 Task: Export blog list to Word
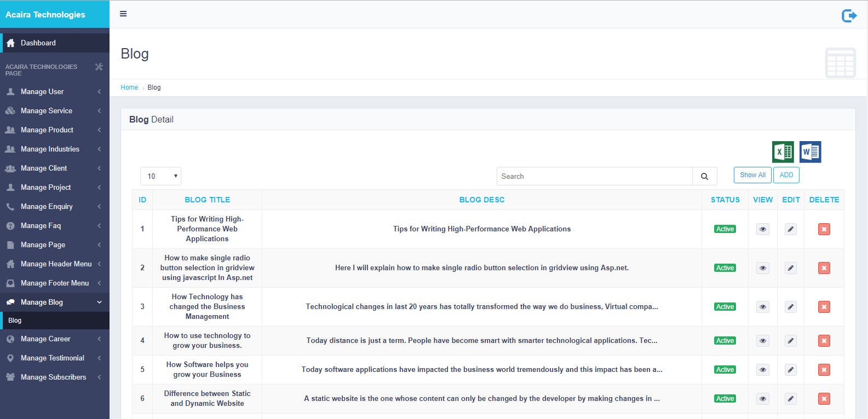coord(810,152)
